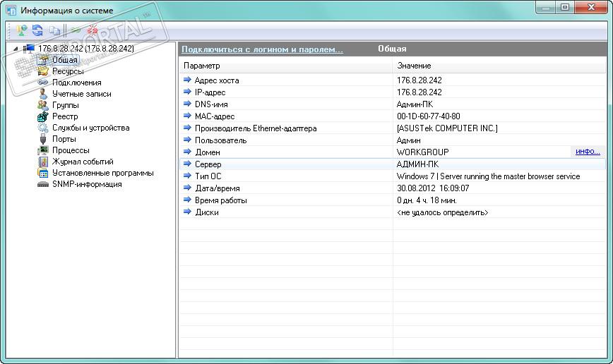Click the value Админ-ПК for DNS-имя
This screenshot has width=613, height=364.
[x=415, y=104]
